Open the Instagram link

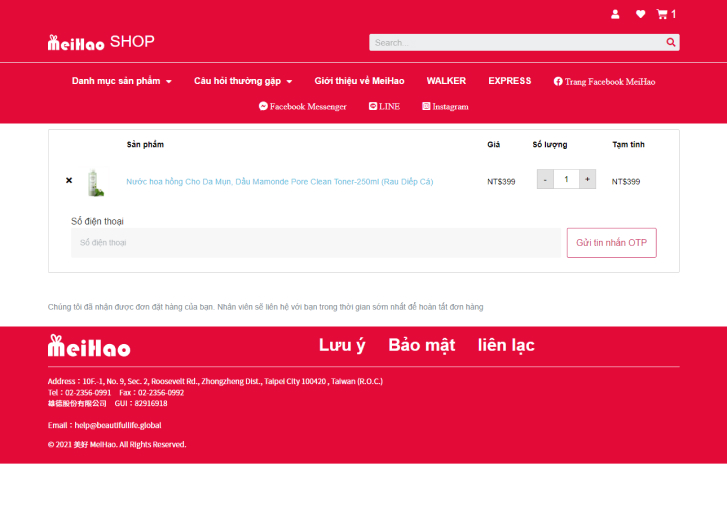[445, 106]
